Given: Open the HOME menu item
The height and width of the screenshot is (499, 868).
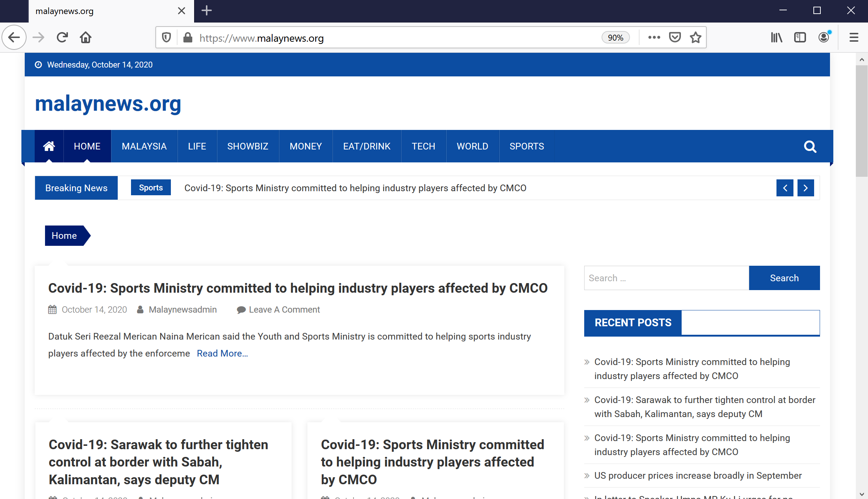Looking at the screenshot, I should click(x=87, y=146).
